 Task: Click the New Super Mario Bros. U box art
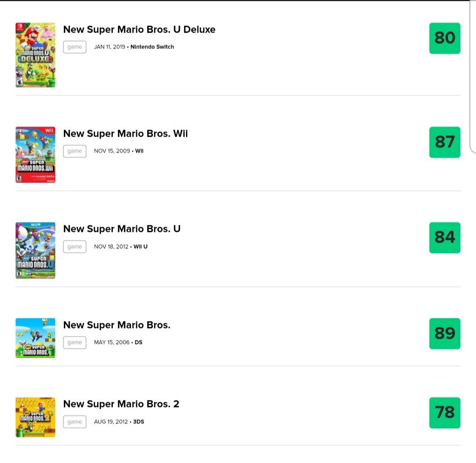[x=35, y=250]
